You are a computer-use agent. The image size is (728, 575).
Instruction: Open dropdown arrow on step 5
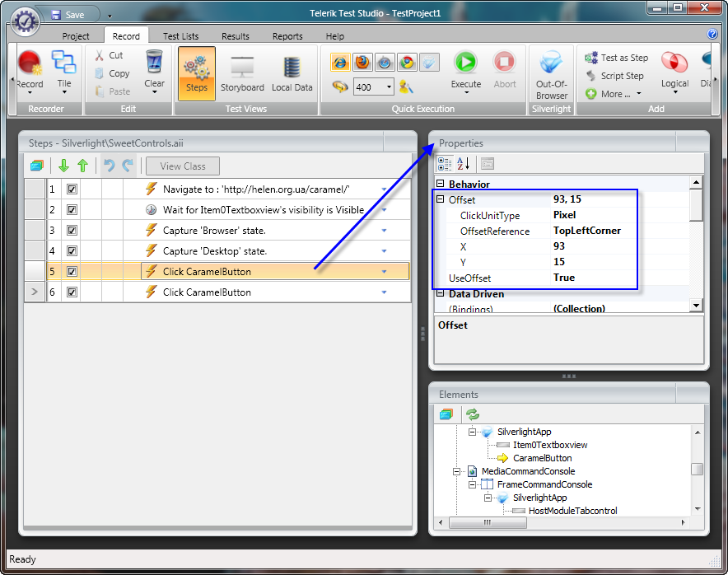click(384, 272)
